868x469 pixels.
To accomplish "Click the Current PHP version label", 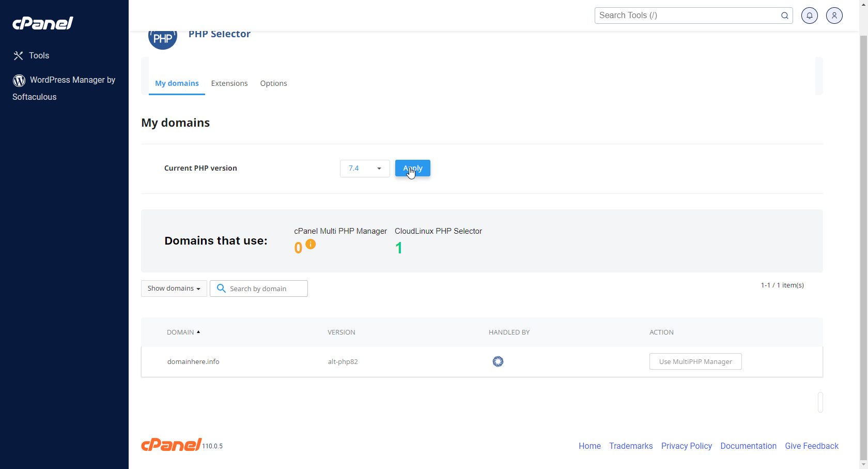I will pyautogui.click(x=200, y=168).
